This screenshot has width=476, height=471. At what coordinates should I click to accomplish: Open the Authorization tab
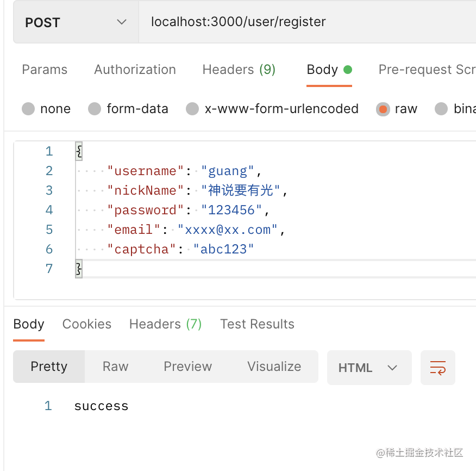click(135, 70)
